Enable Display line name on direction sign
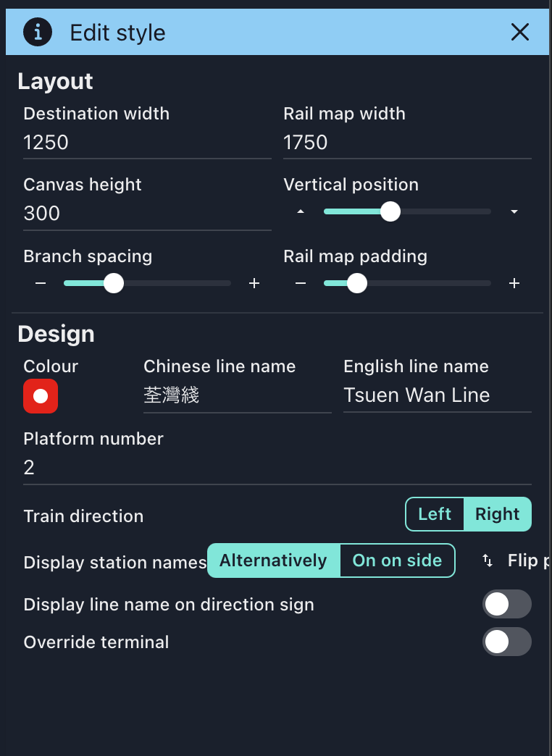The image size is (552, 756). pos(507,604)
